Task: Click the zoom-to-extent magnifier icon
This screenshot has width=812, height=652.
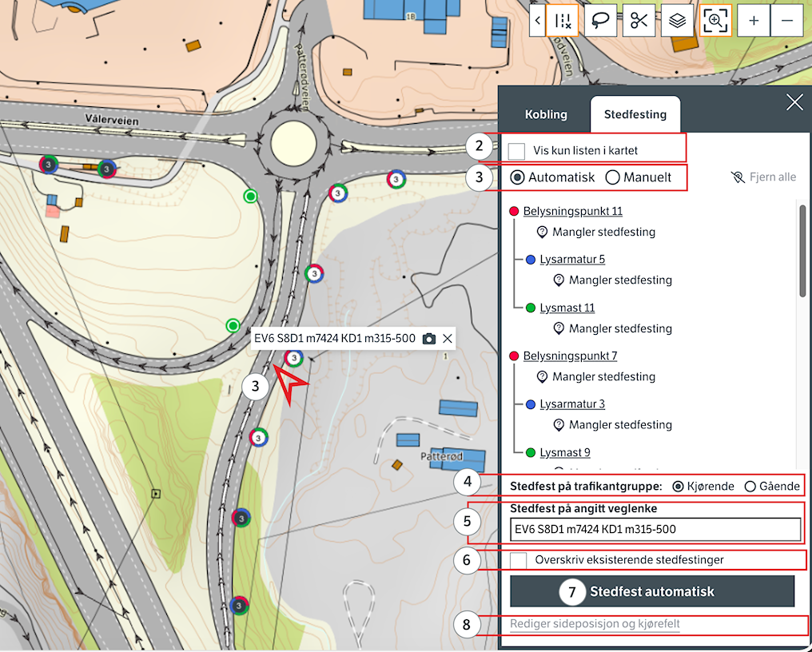Action: (716, 22)
